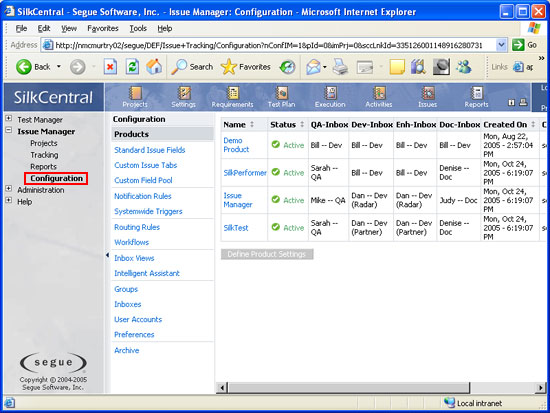Viewport: 550px width, 413px height.
Task: Click the browser Print icon
Action: [340, 67]
